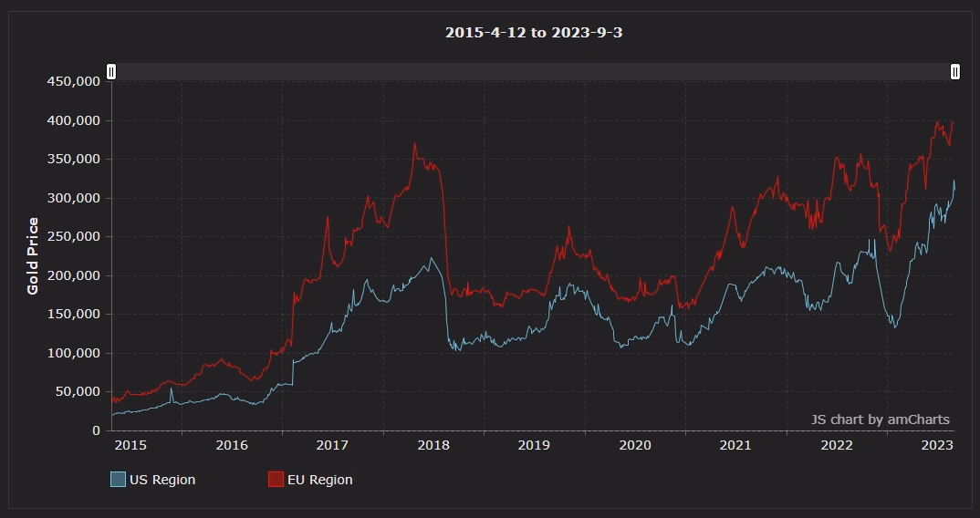Screen dimensions: 980x518
Task: Click the 200,000 y-axis value
Action: click(74, 275)
